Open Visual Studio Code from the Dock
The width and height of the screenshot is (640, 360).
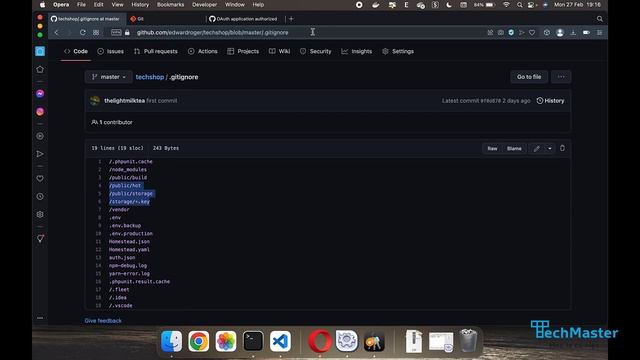tap(280, 341)
